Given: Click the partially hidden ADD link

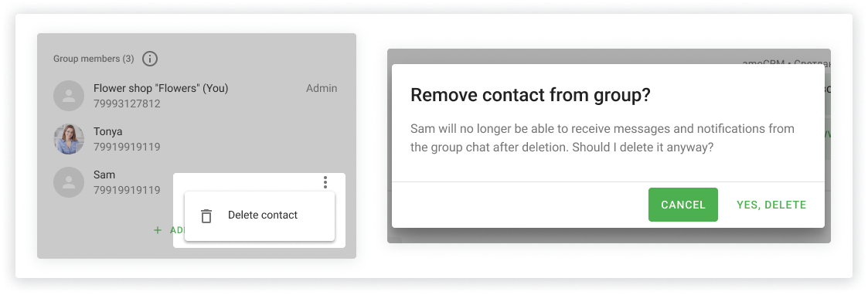Looking at the screenshot, I should pos(176,230).
